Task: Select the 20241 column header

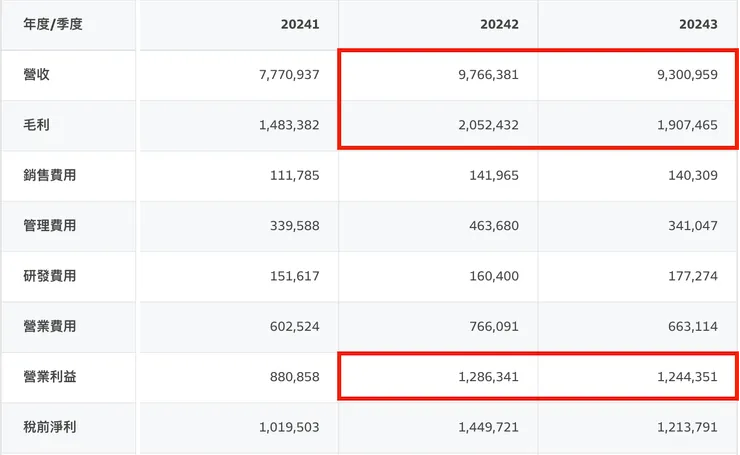Action: (x=300, y=23)
